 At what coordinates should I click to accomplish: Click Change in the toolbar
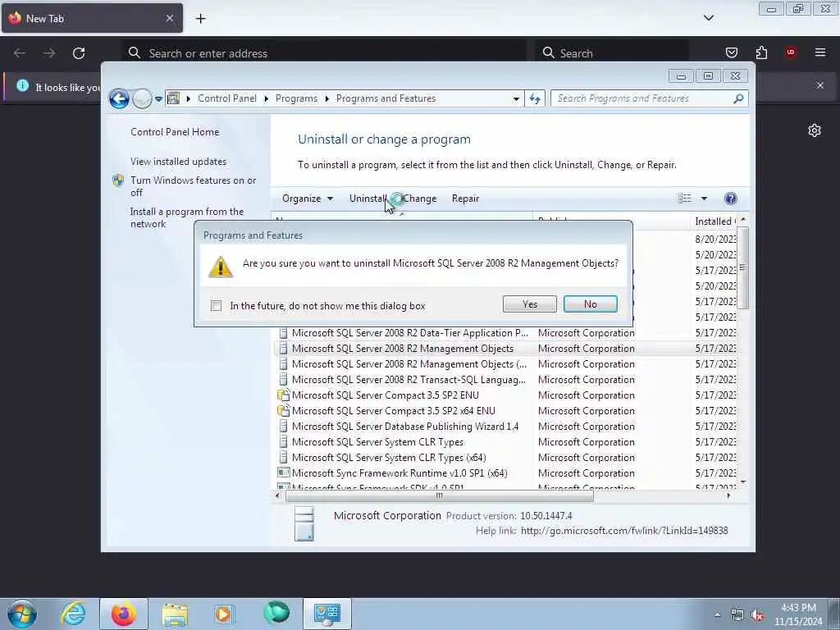(419, 199)
